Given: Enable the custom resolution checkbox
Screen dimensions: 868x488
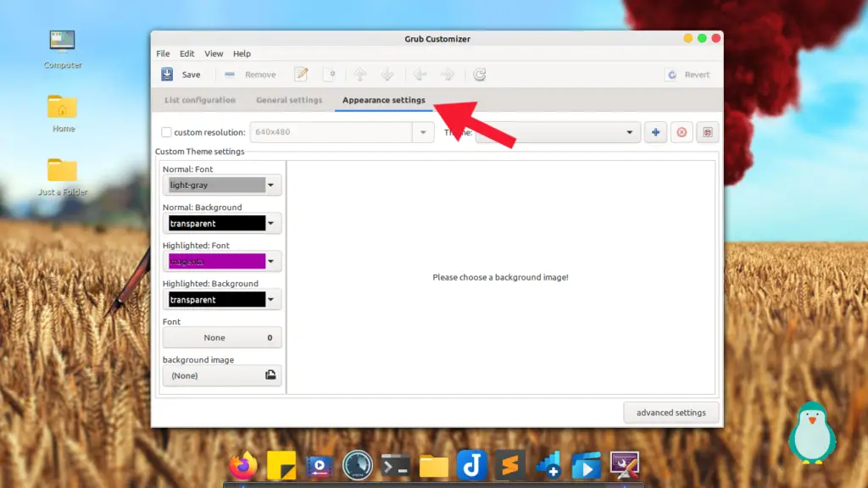Looking at the screenshot, I should [166, 132].
